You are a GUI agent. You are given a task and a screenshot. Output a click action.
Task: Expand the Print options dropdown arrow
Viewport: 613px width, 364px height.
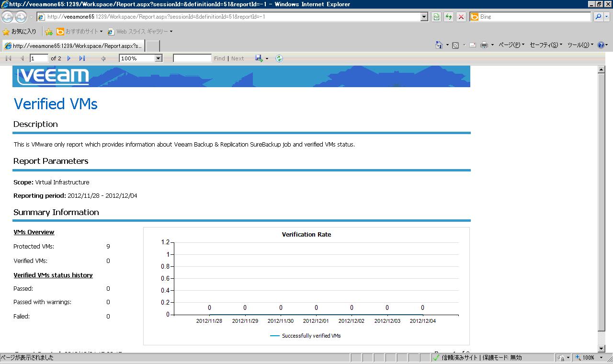[492, 45]
